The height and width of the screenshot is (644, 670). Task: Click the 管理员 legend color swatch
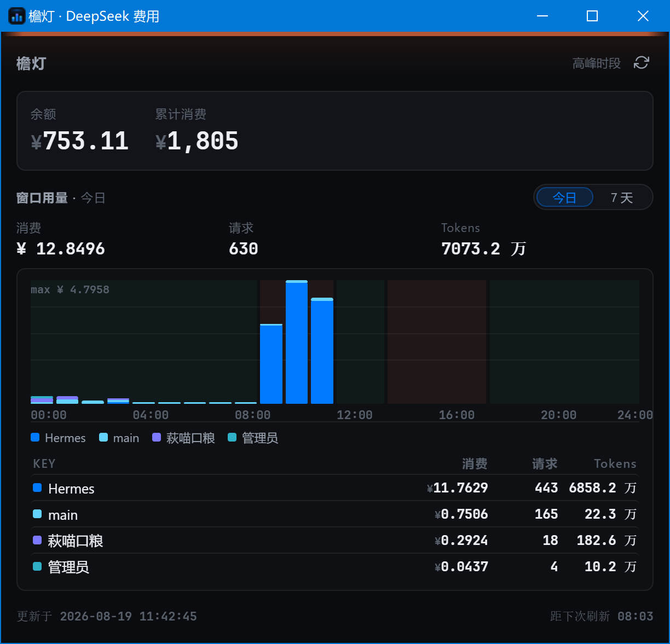[232, 437]
